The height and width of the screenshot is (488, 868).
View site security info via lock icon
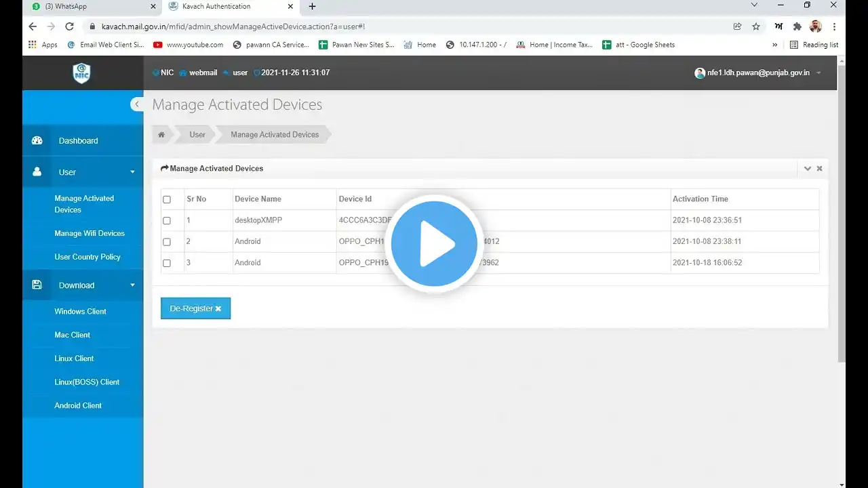[x=93, y=26]
